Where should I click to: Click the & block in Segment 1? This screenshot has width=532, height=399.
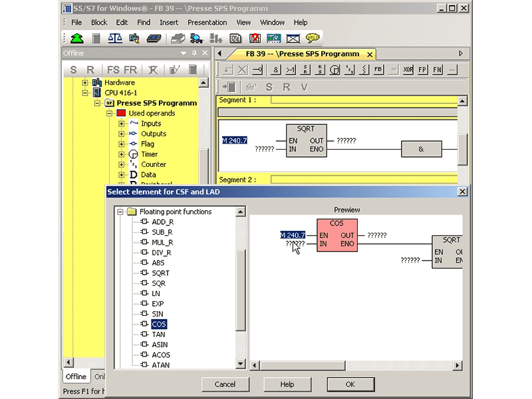422,149
